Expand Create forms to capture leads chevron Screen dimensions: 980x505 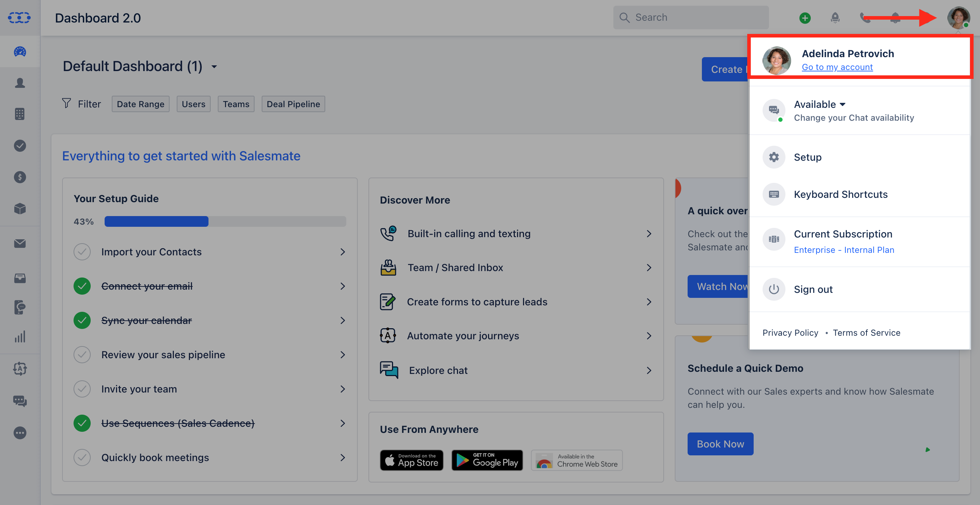tap(649, 302)
